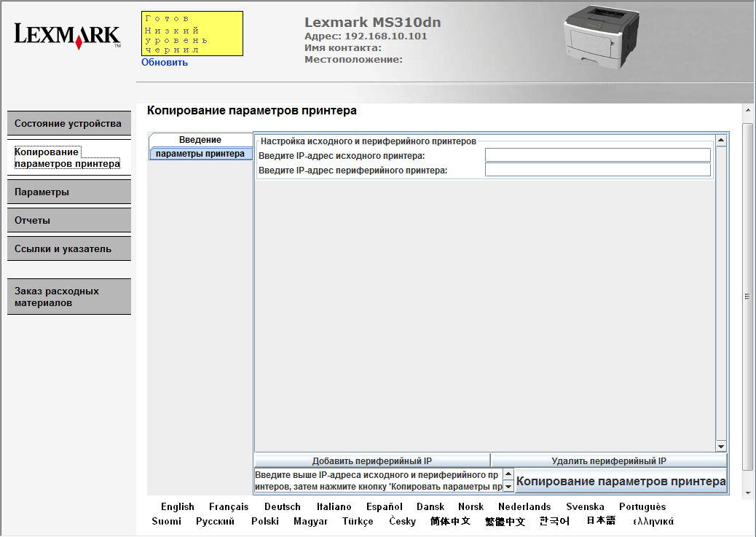Open Копирование параметров принтера sidebar item
Screen dimensions: 756x537
69,158
